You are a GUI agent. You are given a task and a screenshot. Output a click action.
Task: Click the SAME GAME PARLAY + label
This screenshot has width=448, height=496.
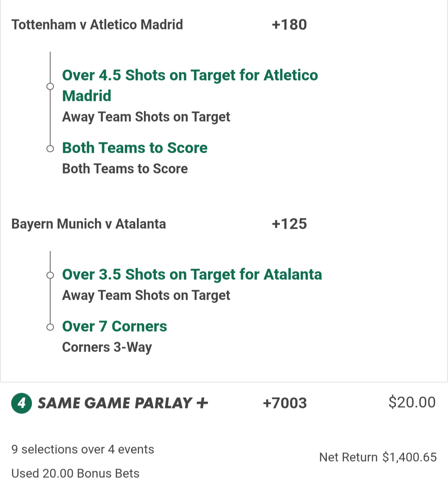click(x=123, y=403)
